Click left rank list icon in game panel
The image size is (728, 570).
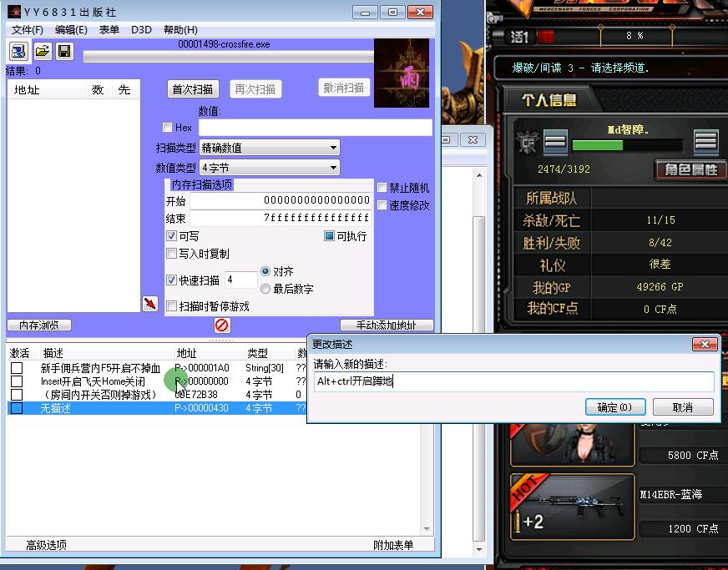coord(555,141)
